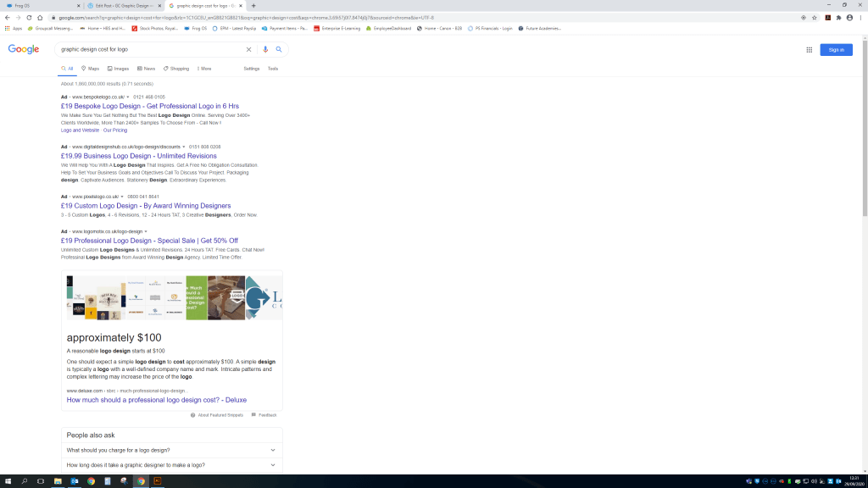868x488 pixels.
Task: Expand "How long does it take a graphic designer" question
Action: [x=171, y=465]
